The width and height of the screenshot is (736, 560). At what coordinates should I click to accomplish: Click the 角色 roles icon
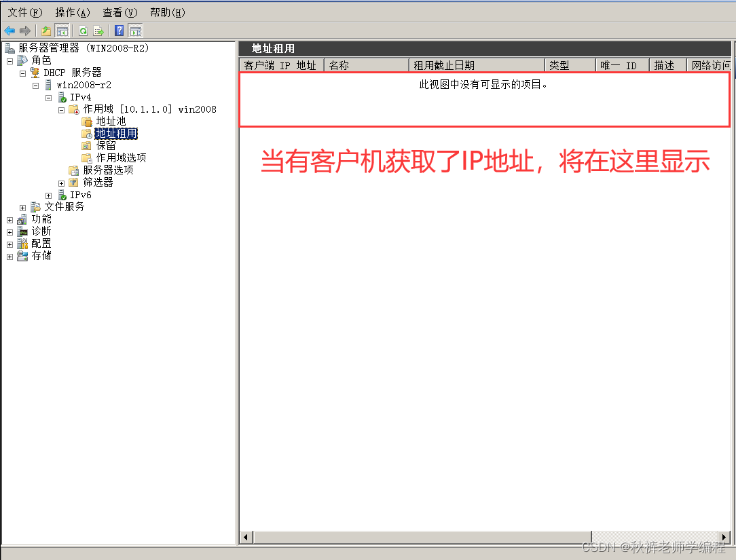pos(22,60)
